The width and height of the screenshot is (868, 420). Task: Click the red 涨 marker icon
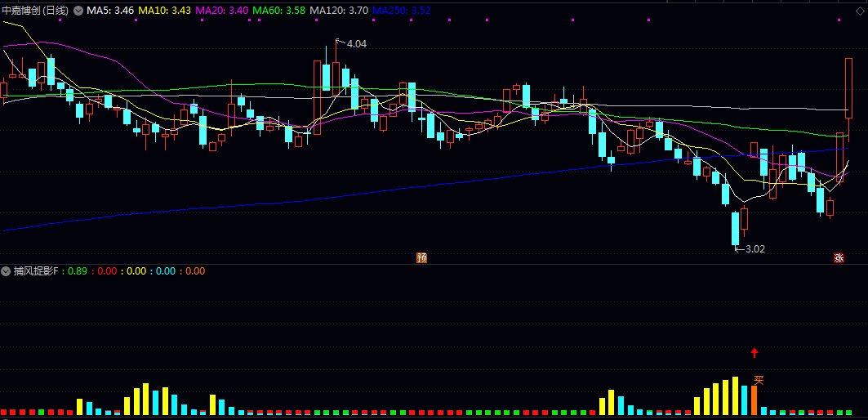[x=839, y=257]
